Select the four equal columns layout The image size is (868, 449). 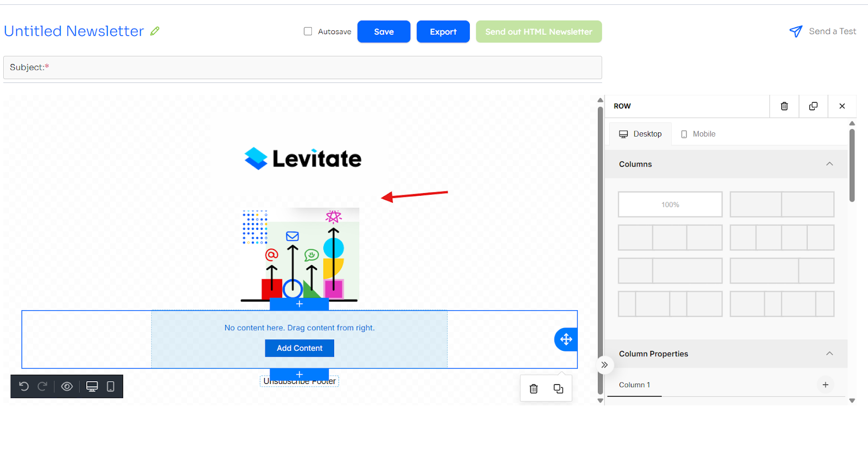pyautogui.click(x=782, y=238)
